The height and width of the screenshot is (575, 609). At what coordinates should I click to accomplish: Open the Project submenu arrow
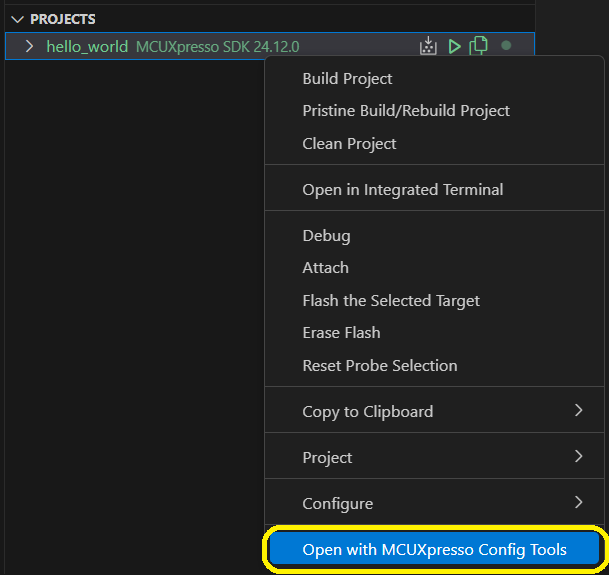point(578,456)
